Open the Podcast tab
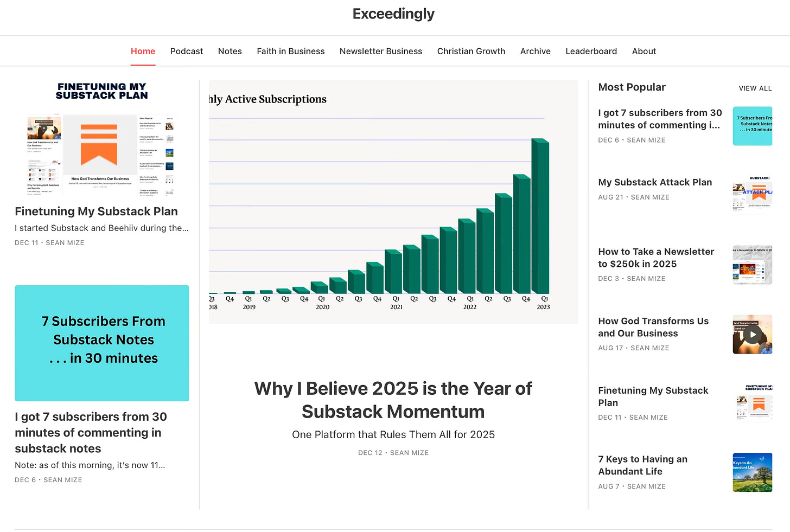The height and width of the screenshot is (532, 790). (187, 51)
